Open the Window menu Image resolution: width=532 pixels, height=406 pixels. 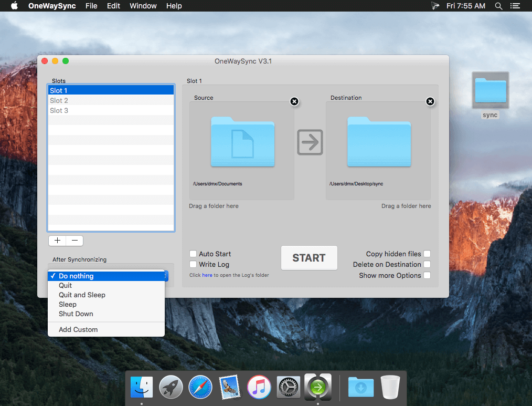[x=143, y=6]
